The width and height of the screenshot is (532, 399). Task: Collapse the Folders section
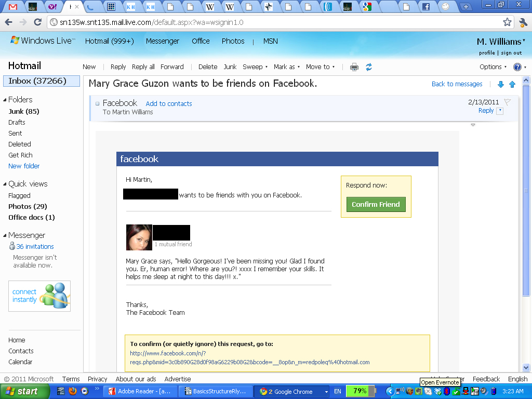point(5,100)
